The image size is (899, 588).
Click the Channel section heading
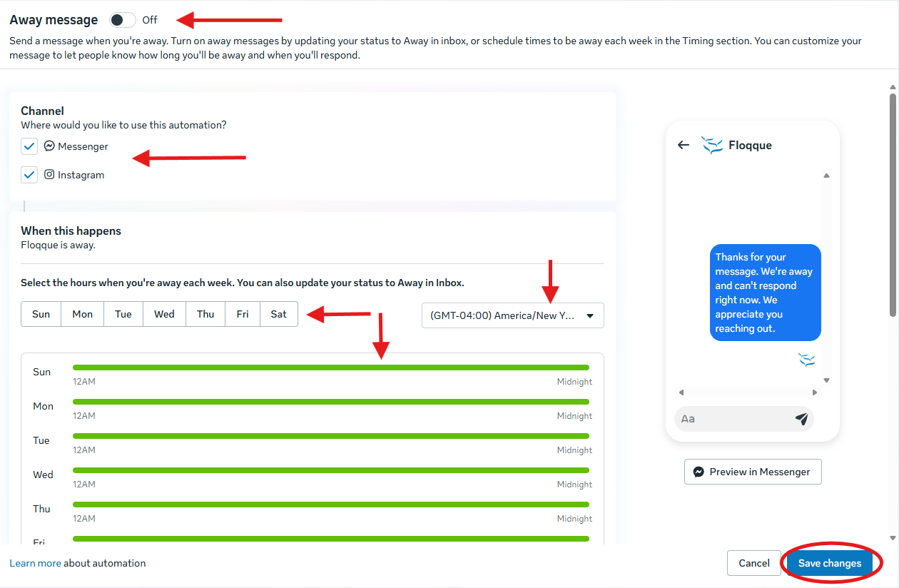point(42,111)
